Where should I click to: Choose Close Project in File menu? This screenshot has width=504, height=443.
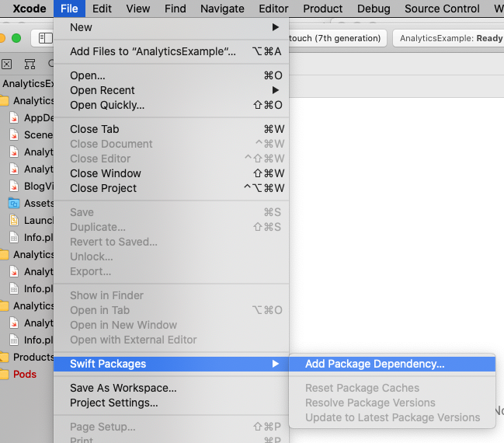(x=103, y=188)
